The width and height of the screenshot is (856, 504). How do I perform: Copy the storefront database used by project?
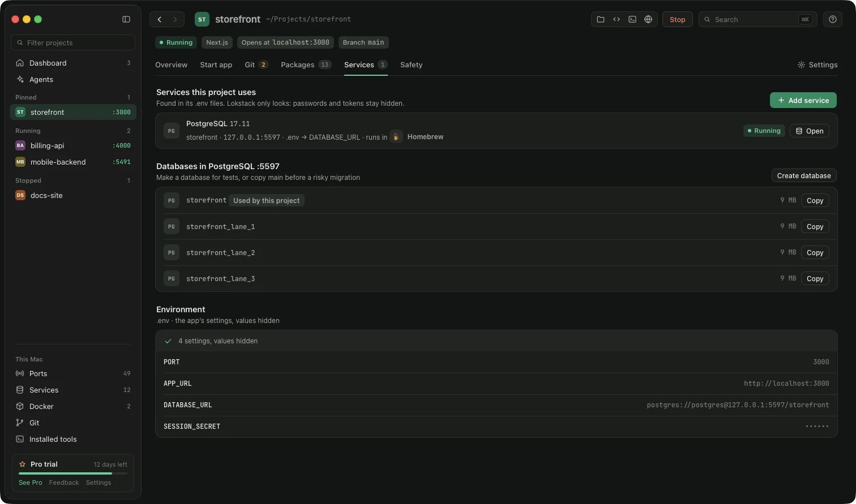click(x=815, y=200)
